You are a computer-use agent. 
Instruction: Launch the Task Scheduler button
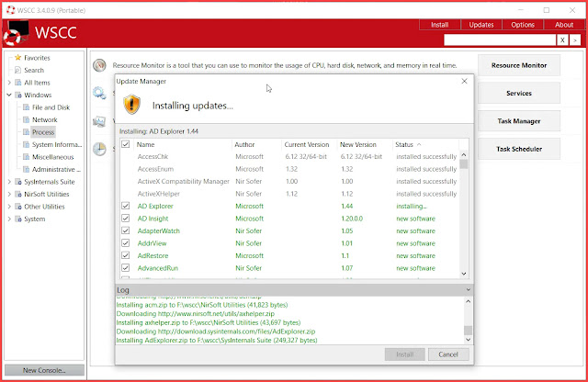click(x=519, y=149)
